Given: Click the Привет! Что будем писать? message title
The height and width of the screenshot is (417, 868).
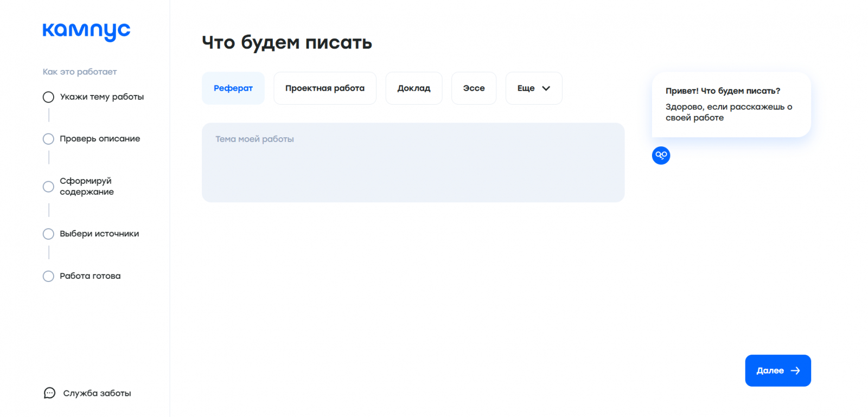Looking at the screenshot, I should [723, 91].
